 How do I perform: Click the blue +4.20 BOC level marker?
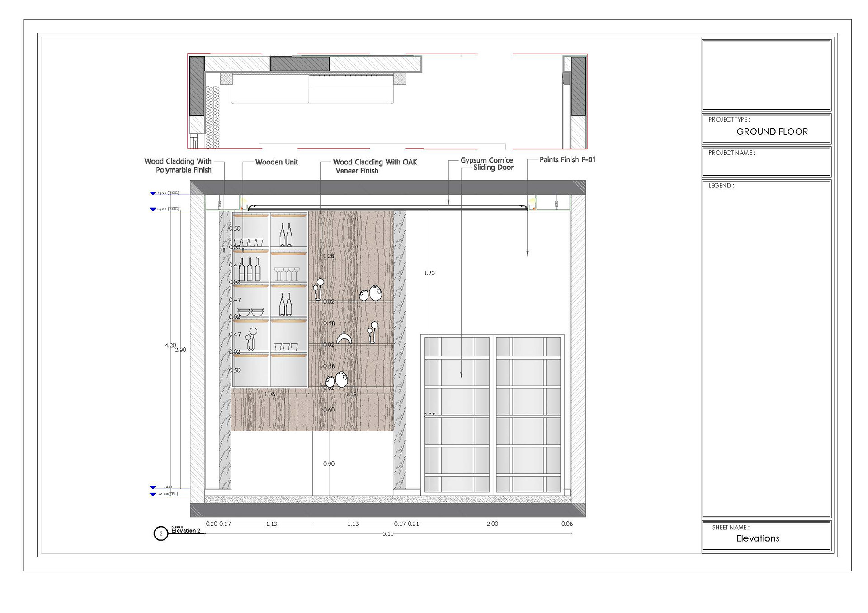coord(153,193)
